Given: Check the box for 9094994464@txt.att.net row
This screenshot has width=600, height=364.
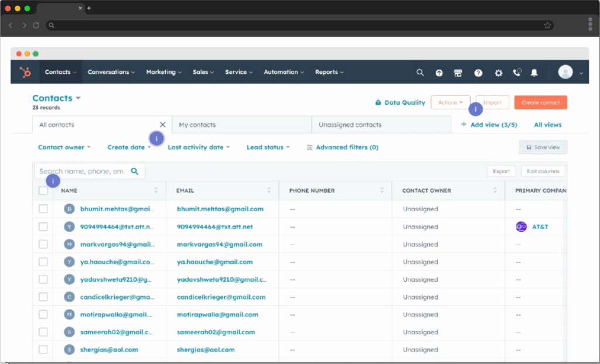Looking at the screenshot, I should pyautogui.click(x=43, y=226).
